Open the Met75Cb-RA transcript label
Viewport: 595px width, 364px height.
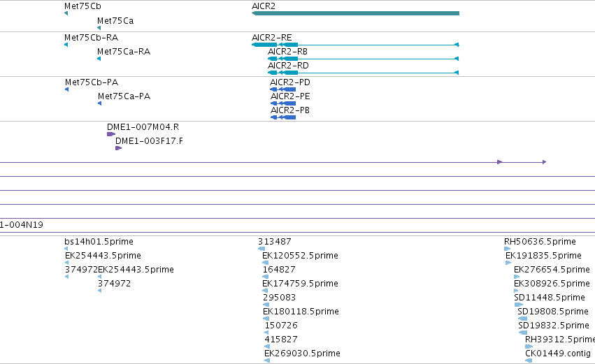(x=91, y=38)
